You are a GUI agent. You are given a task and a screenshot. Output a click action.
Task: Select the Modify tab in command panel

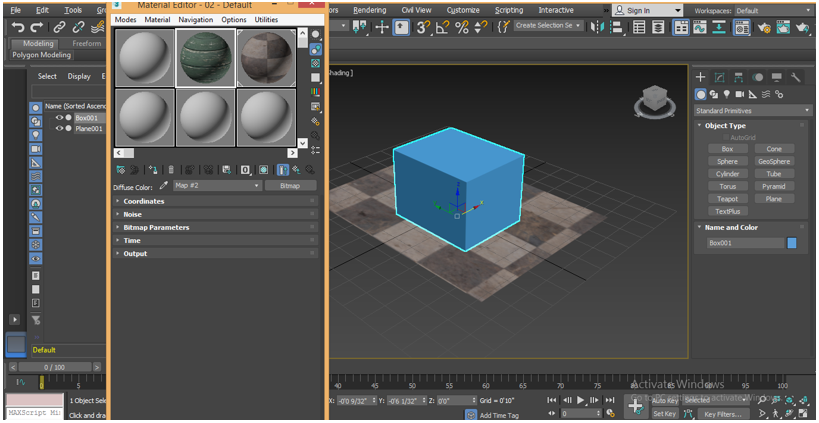[x=719, y=77]
